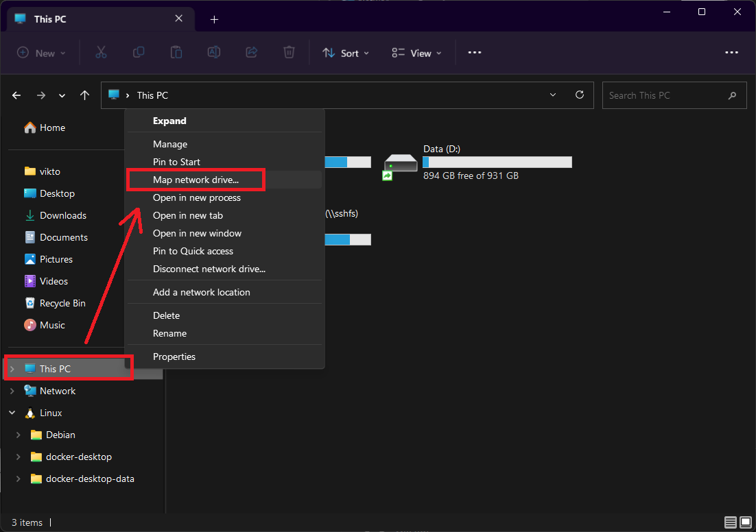Click the Paste clipboard icon
Screen dimensions: 756x532
(176, 53)
